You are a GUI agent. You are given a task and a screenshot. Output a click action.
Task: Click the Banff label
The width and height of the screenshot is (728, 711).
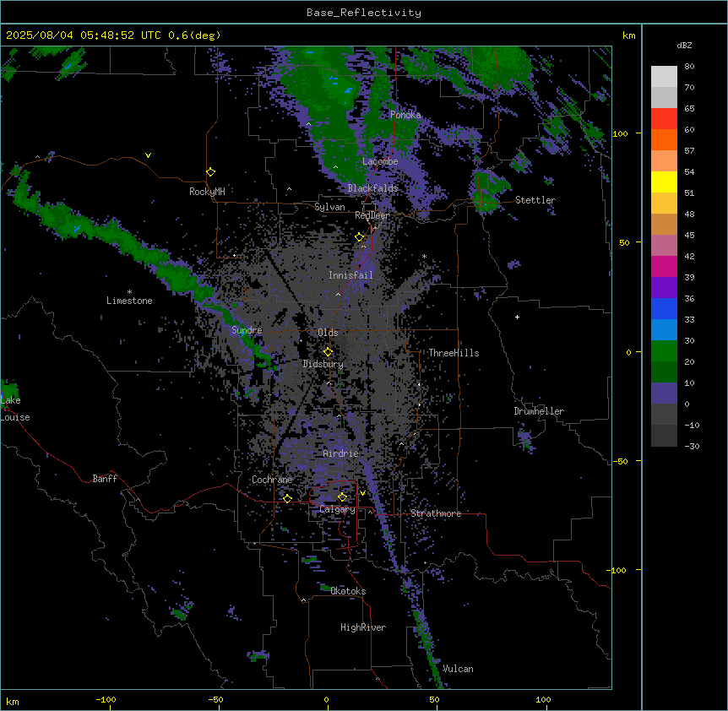point(105,479)
